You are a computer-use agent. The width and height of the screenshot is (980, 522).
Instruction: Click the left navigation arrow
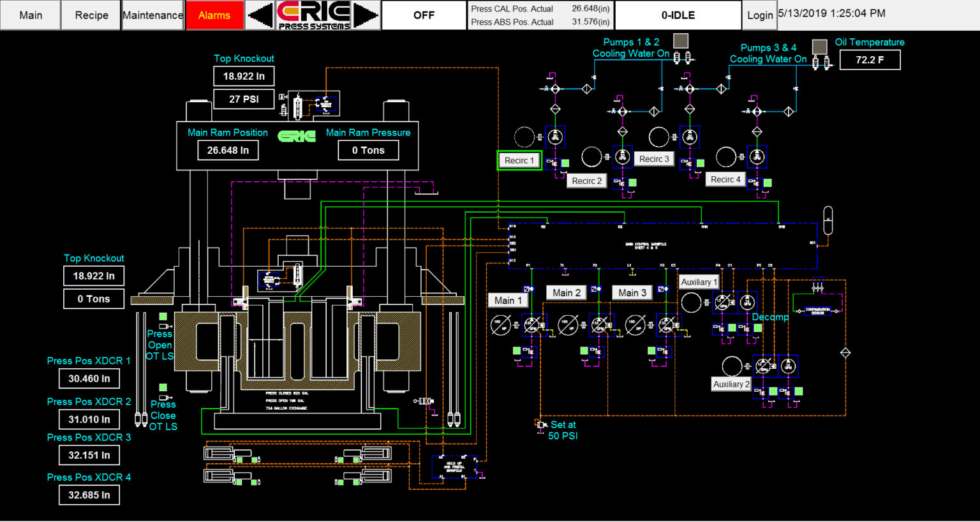pyautogui.click(x=260, y=15)
